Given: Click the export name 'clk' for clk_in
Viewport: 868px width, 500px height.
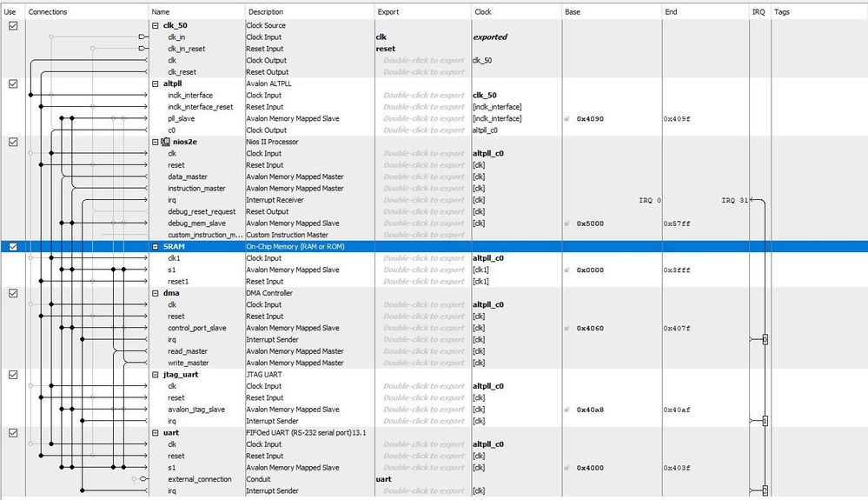Looking at the screenshot, I should (381, 37).
